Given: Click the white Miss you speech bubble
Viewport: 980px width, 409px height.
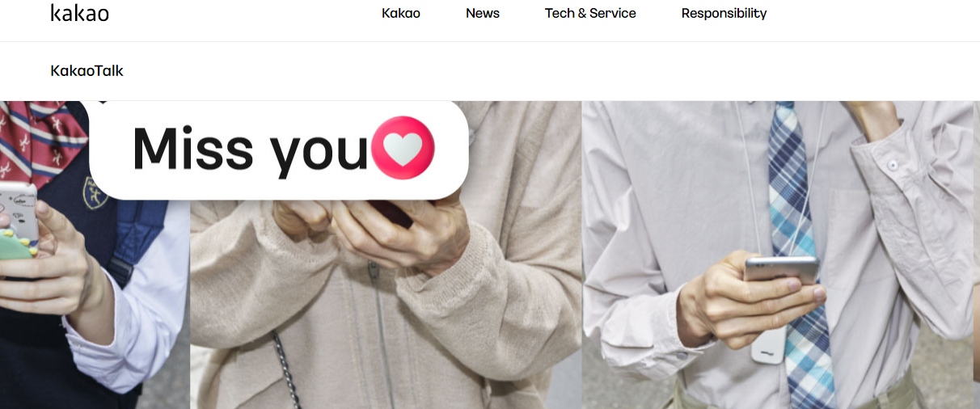Looking at the screenshot, I should point(279,150).
